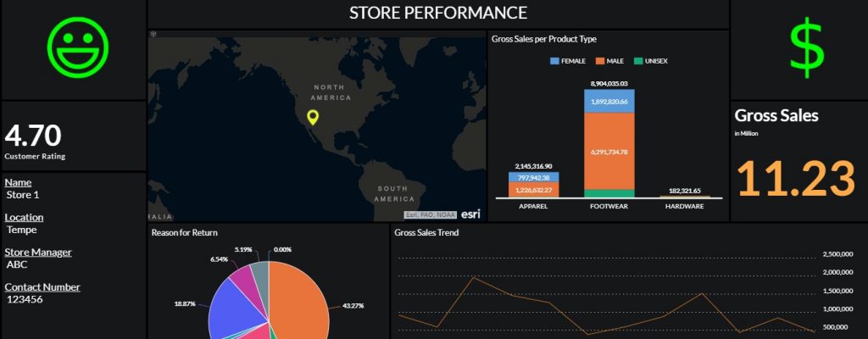The height and width of the screenshot is (339, 868).
Task: Select the blue Footwear female bar segment 1,892,820.66
Action: pyautogui.click(x=609, y=102)
